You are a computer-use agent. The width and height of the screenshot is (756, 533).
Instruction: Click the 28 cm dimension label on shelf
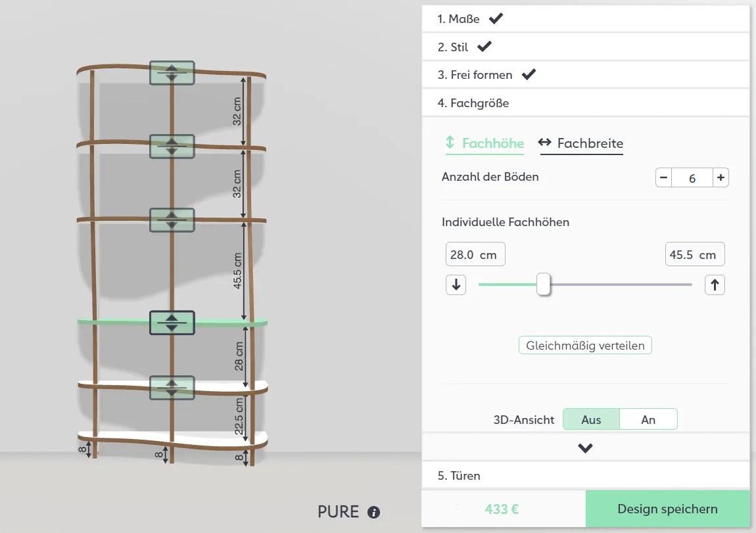pos(239,356)
